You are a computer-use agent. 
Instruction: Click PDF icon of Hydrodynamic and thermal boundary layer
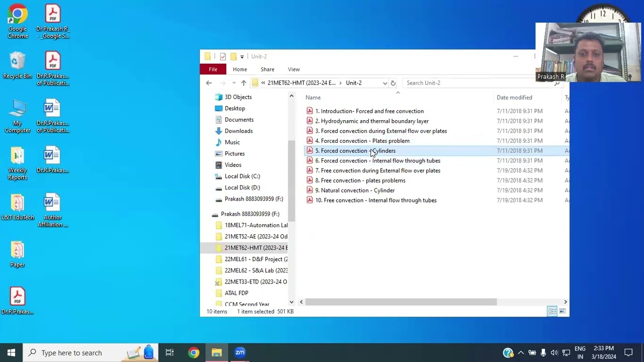coord(309,121)
